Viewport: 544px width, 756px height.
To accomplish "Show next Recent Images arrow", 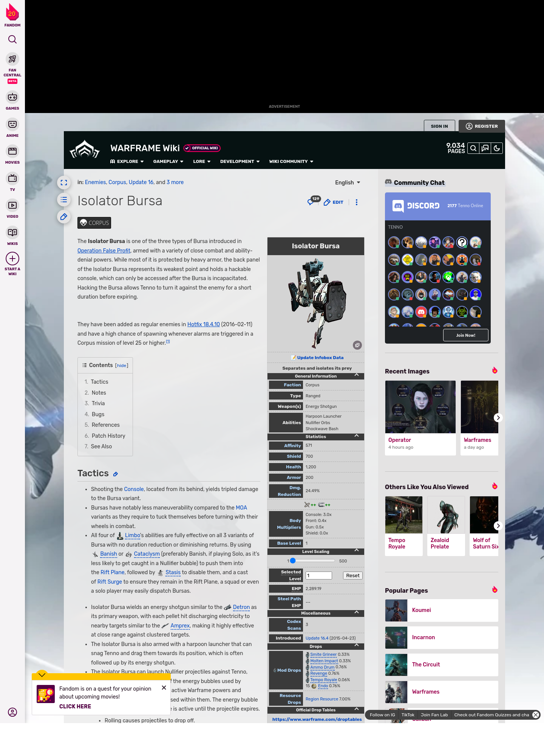I will pos(498,418).
